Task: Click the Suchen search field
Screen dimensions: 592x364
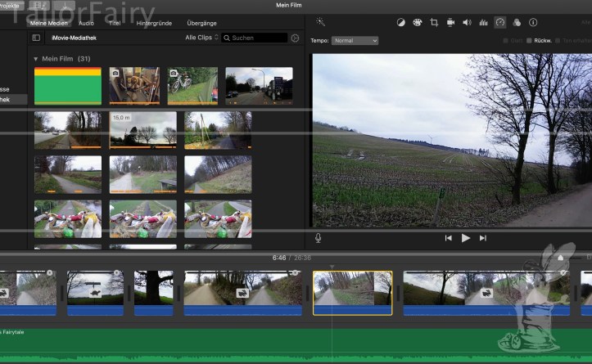Action: [258, 38]
